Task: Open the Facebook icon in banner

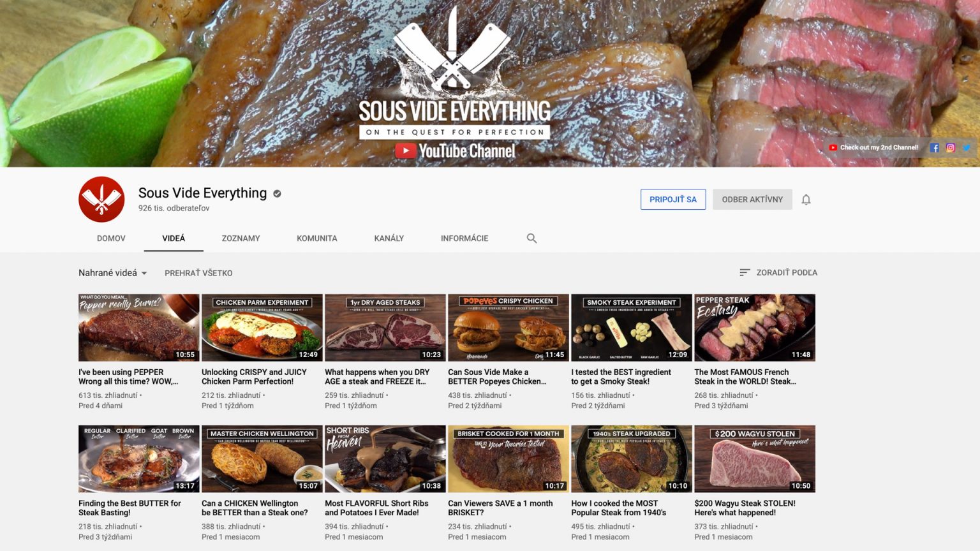Action: (x=934, y=147)
